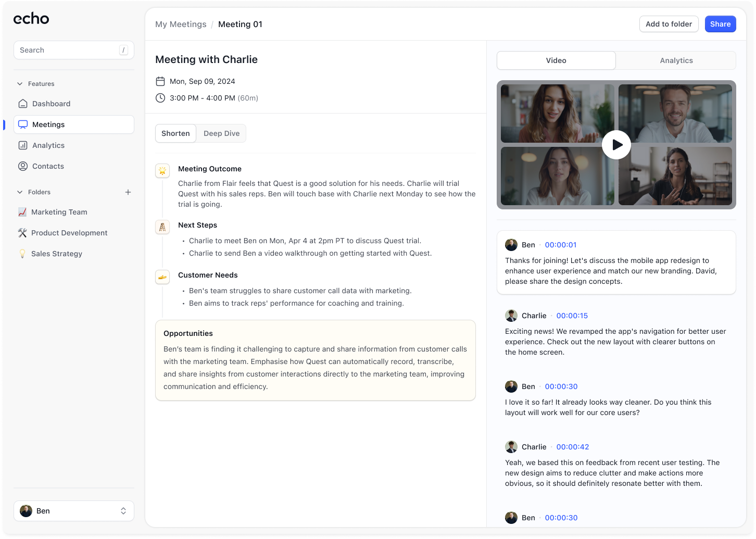Screen dimensions: 756x539
Task: Click the echo logo
Action: pyautogui.click(x=31, y=19)
